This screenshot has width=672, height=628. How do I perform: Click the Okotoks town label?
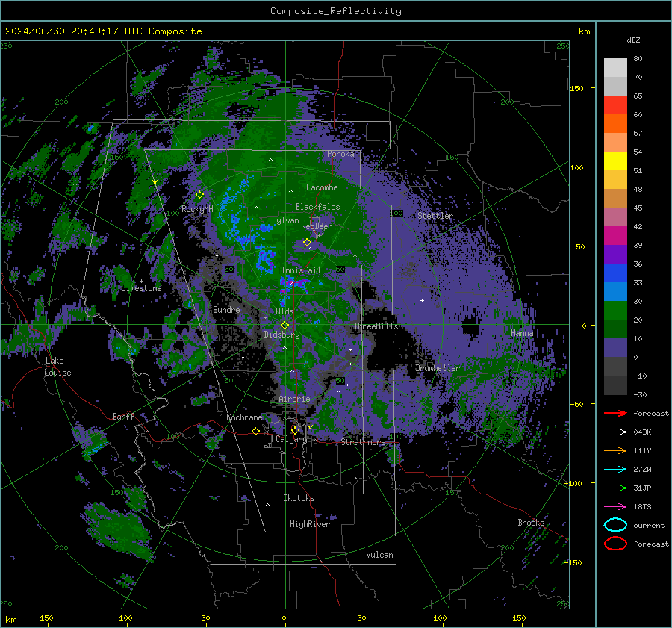299,498
